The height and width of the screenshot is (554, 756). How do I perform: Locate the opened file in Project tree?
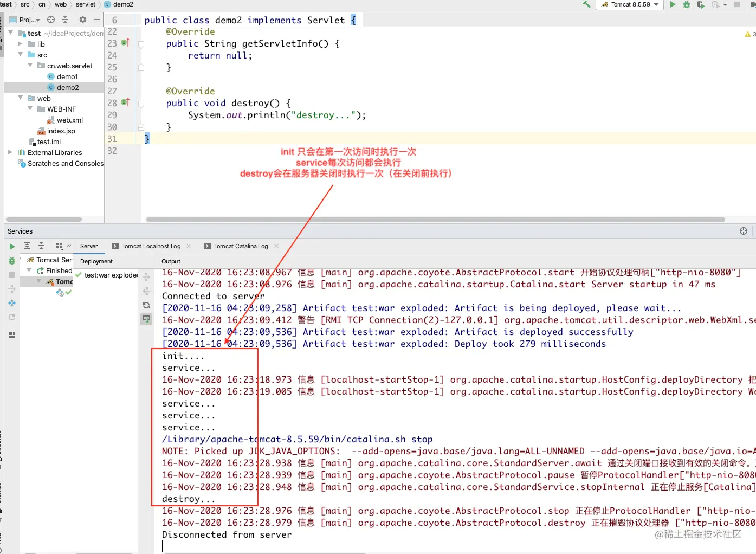pos(51,20)
